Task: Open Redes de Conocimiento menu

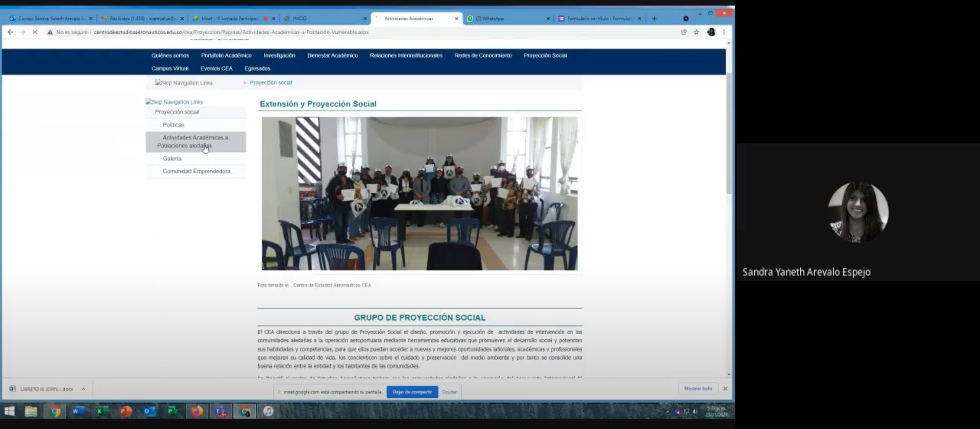Action: (483, 56)
